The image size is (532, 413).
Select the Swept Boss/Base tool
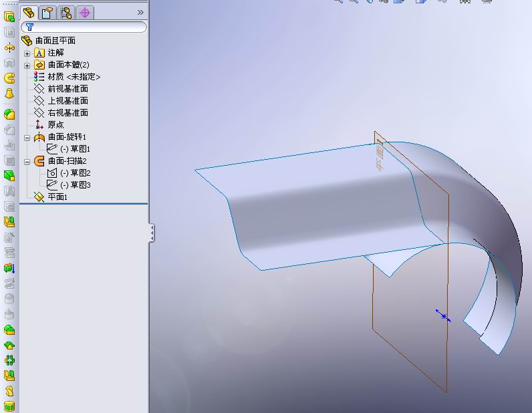pyautogui.click(x=9, y=78)
